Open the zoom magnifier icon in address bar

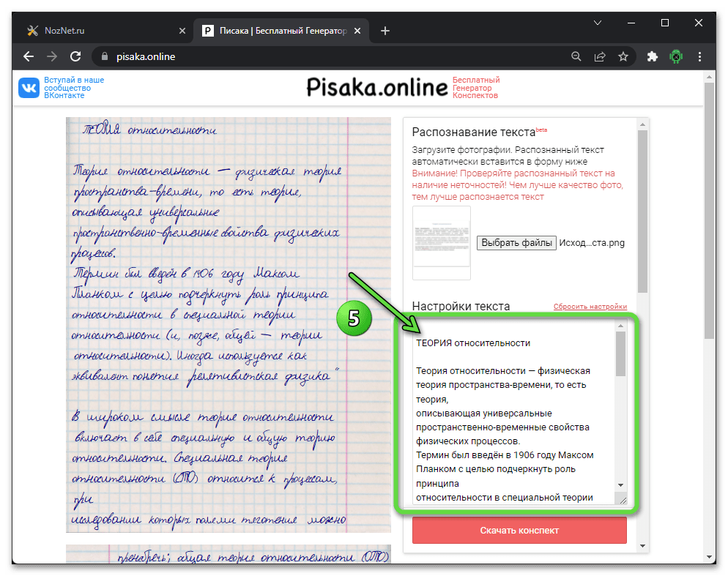pos(576,56)
